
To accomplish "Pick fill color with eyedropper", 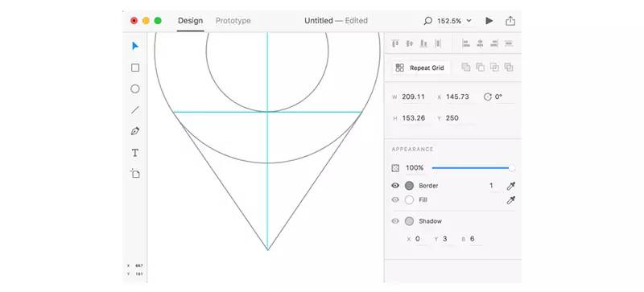I will pos(511,200).
